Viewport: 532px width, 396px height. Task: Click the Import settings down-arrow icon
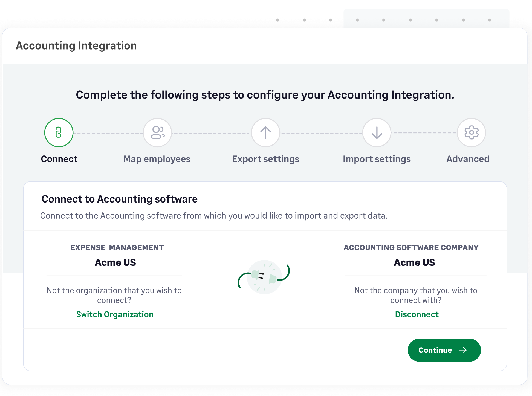377,133
